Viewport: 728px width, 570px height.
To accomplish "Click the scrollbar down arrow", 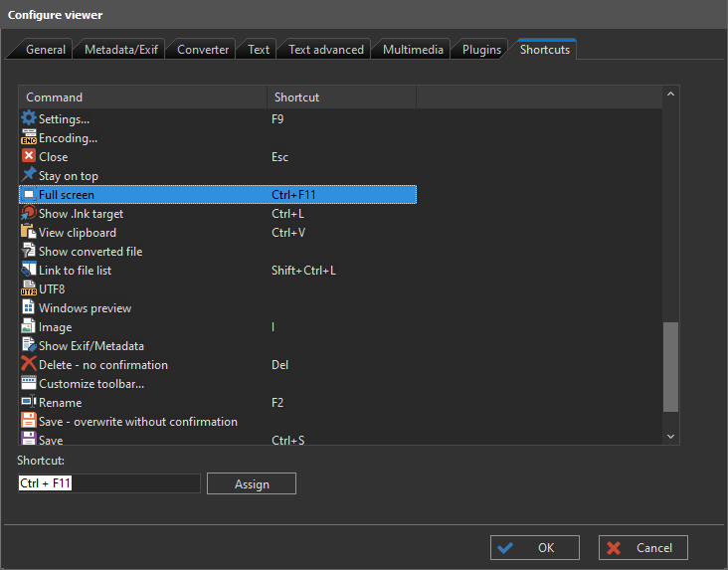I will click(670, 436).
